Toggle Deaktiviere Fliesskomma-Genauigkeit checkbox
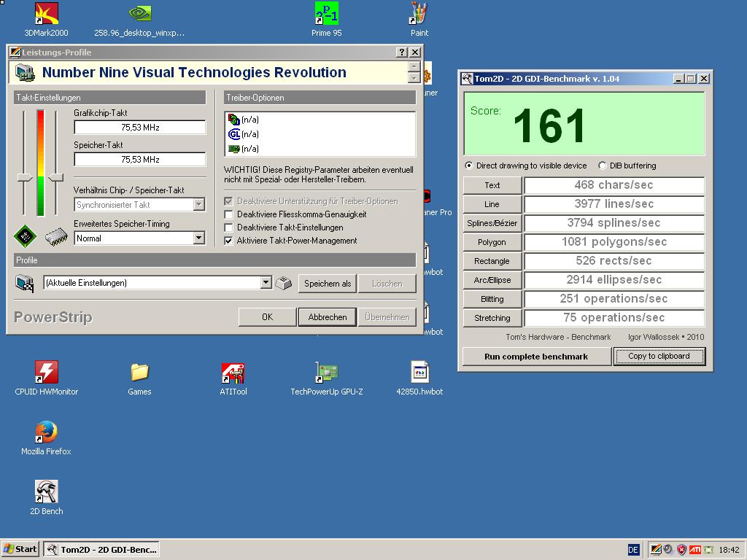Viewport: 747px width, 560px height. coord(228,214)
